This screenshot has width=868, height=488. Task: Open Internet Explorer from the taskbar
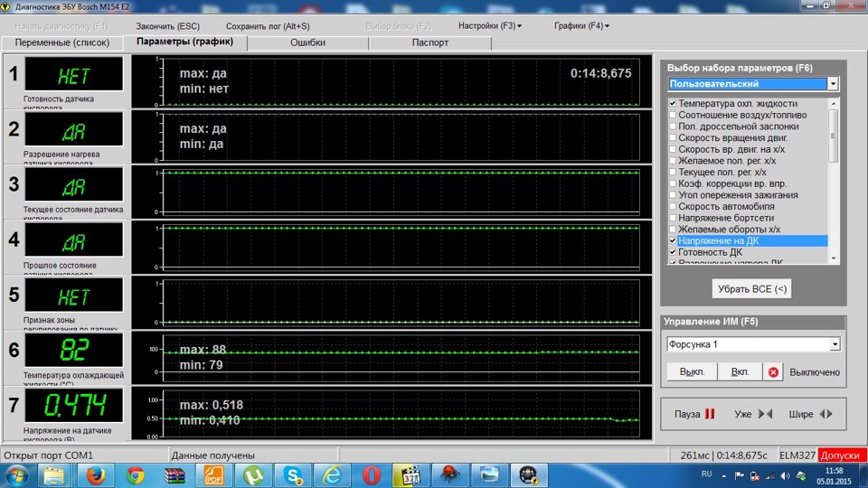[333, 474]
